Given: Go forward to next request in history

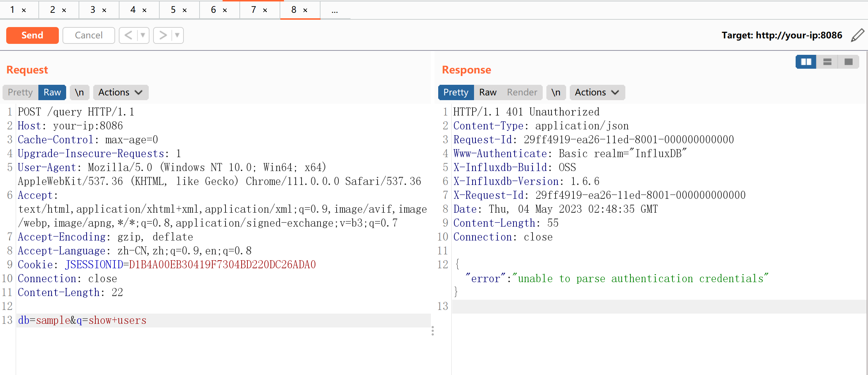Looking at the screenshot, I should [x=163, y=35].
